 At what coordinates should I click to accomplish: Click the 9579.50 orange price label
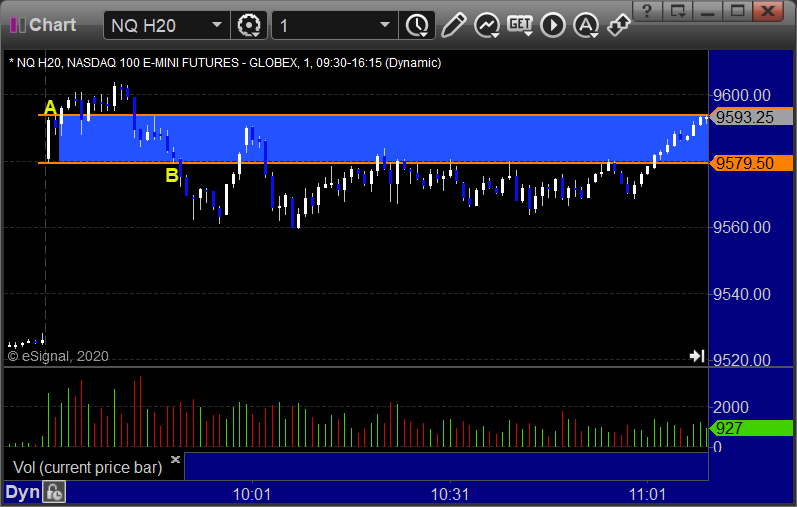[752, 163]
